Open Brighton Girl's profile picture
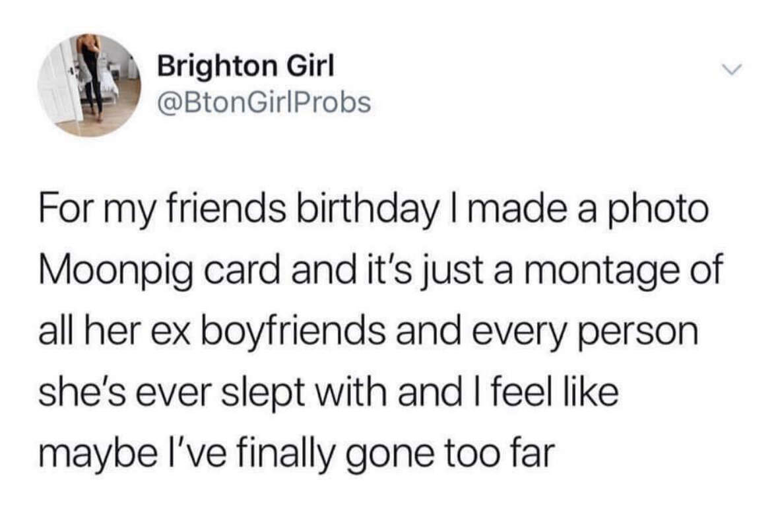778x532 pixels. [x=89, y=85]
